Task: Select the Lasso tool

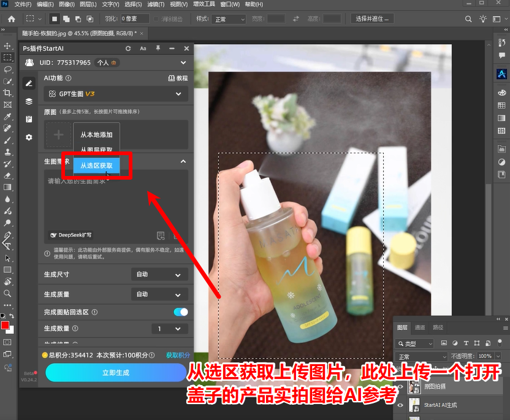Action: click(x=7, y=69)
